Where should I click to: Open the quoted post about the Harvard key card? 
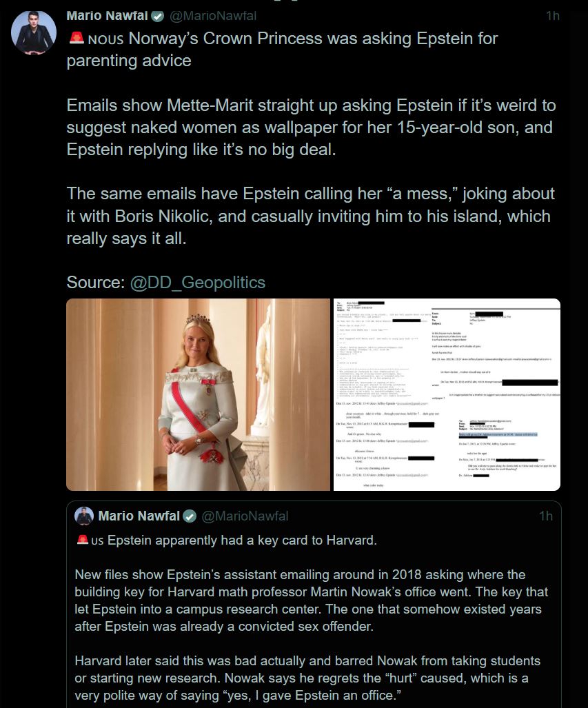314,605
